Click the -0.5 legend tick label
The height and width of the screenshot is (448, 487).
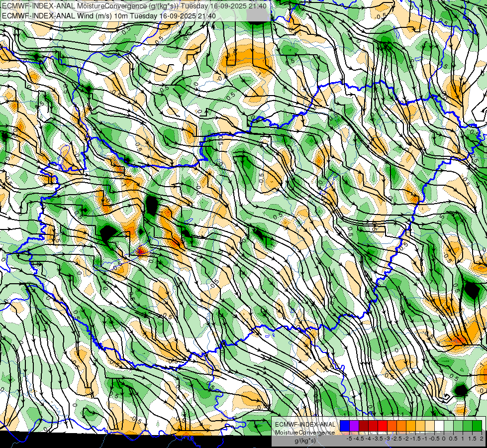tap(434, 439)
